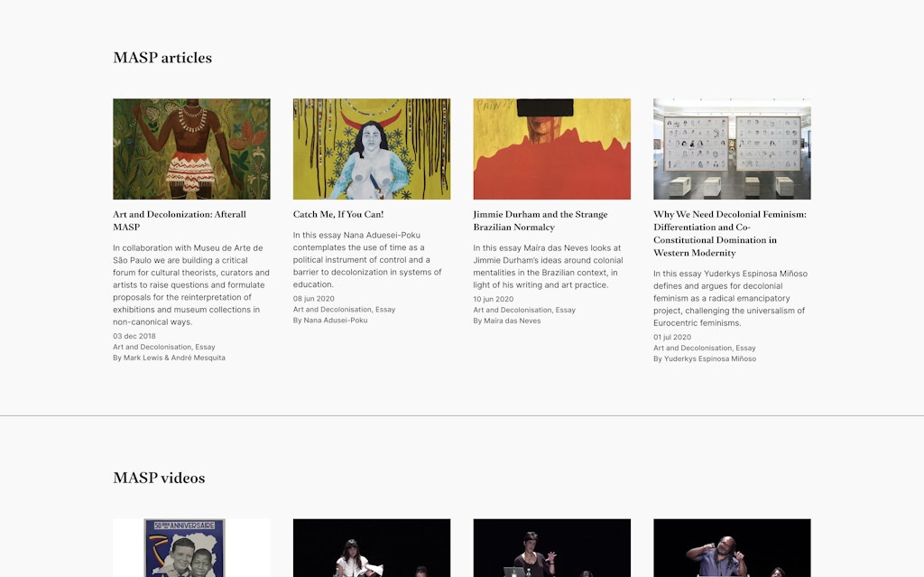This screenshot has height=577, width=924.
Task: Select the author line 'By Mark Lewis & André Mesquita'
Action: point(169,358)
